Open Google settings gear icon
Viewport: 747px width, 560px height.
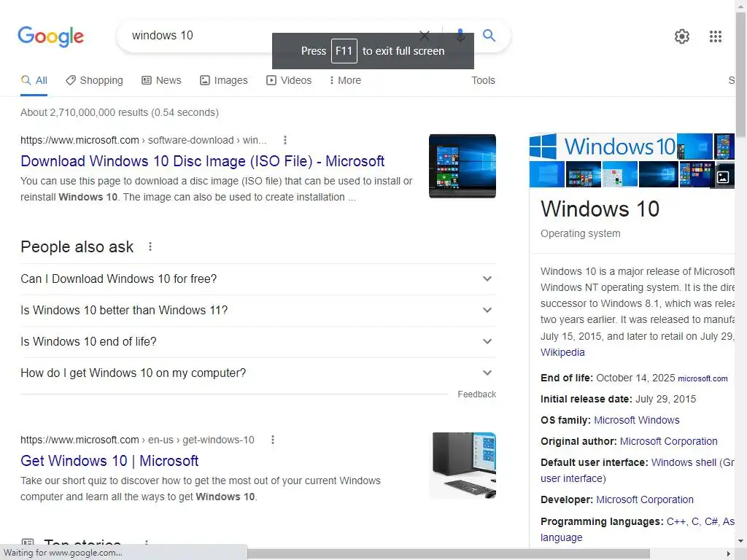pos(682,36)
